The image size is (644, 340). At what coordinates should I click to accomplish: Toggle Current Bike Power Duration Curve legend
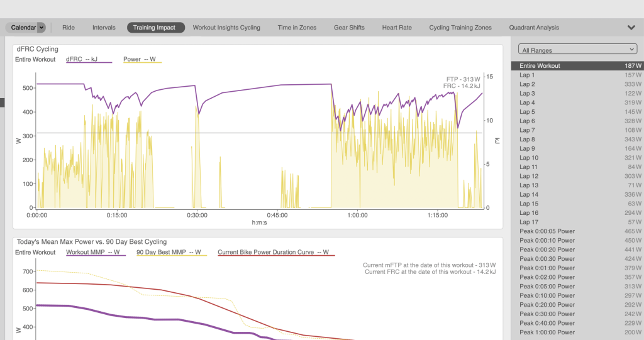(276, 253)
